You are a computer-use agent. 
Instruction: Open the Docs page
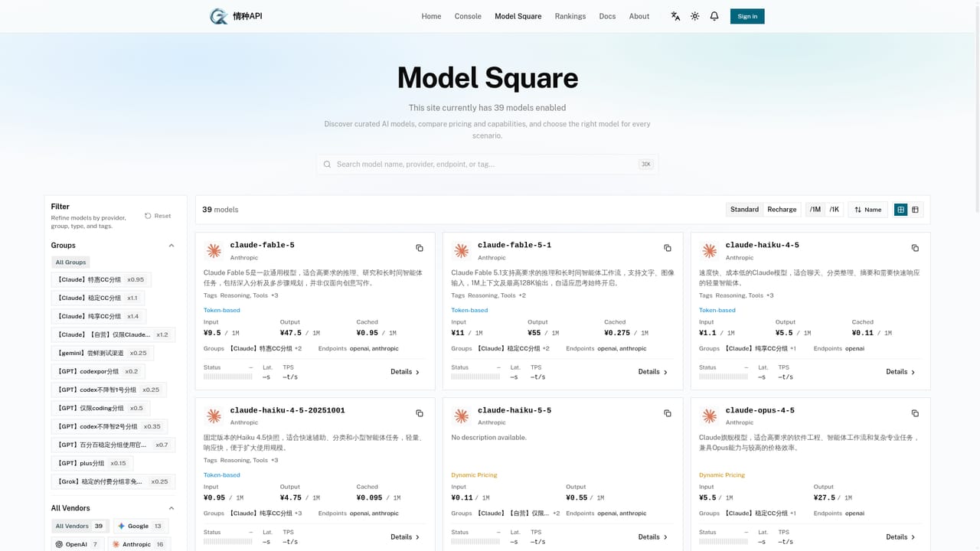[607, 16]
